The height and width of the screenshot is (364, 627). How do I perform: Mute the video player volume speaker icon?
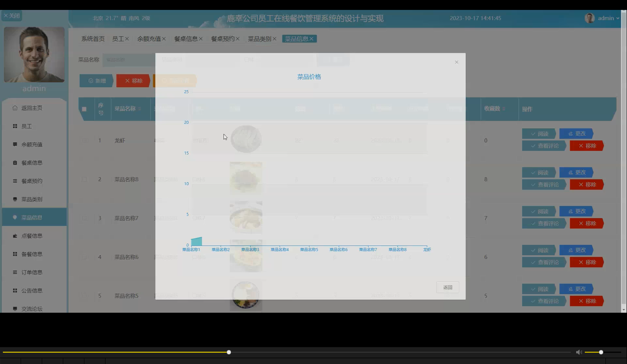pyautogui.click(x=579, y=352)
